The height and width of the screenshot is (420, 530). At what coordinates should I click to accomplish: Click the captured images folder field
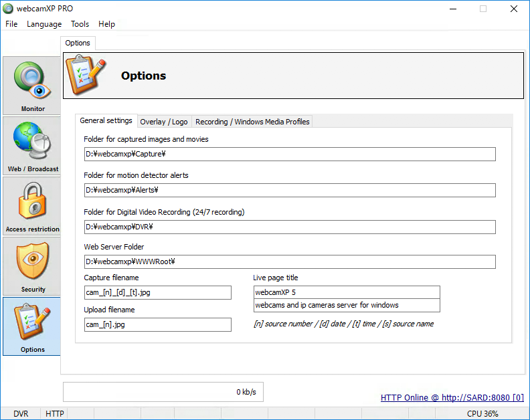point(290,154)
